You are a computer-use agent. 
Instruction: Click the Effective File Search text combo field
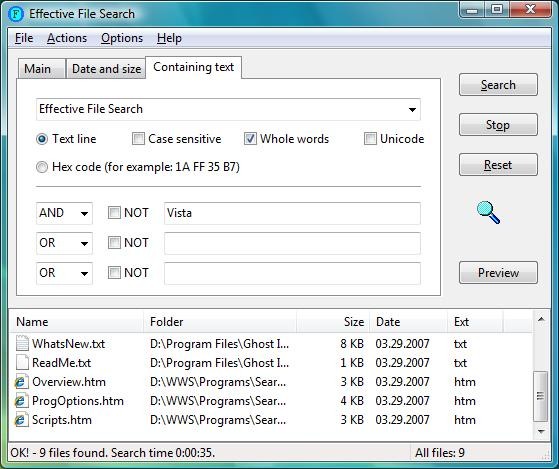pyautogui.click(x=228, y=109)
